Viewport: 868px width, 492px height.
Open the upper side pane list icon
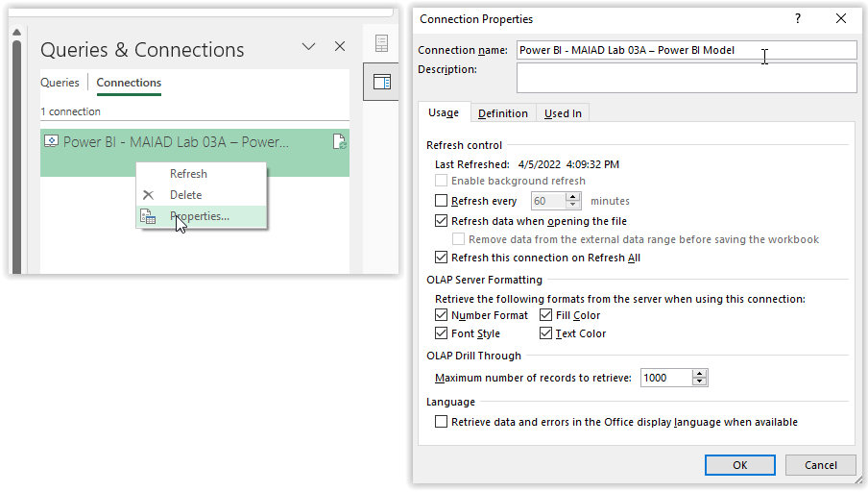coord(381,43)
